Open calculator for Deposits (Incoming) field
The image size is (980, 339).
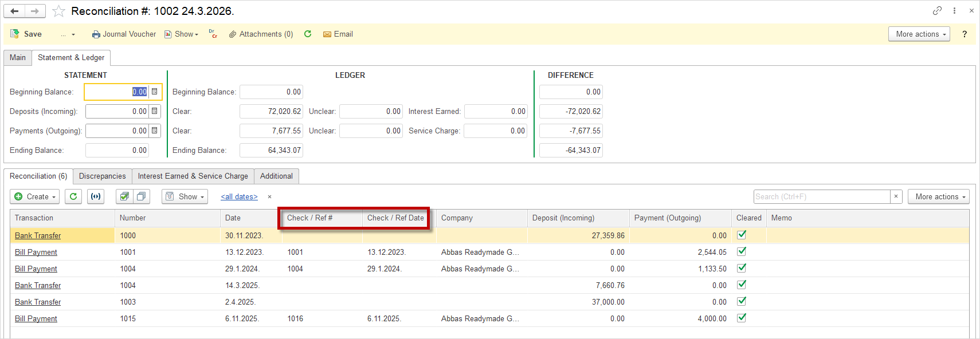click(x=155, y=111)
